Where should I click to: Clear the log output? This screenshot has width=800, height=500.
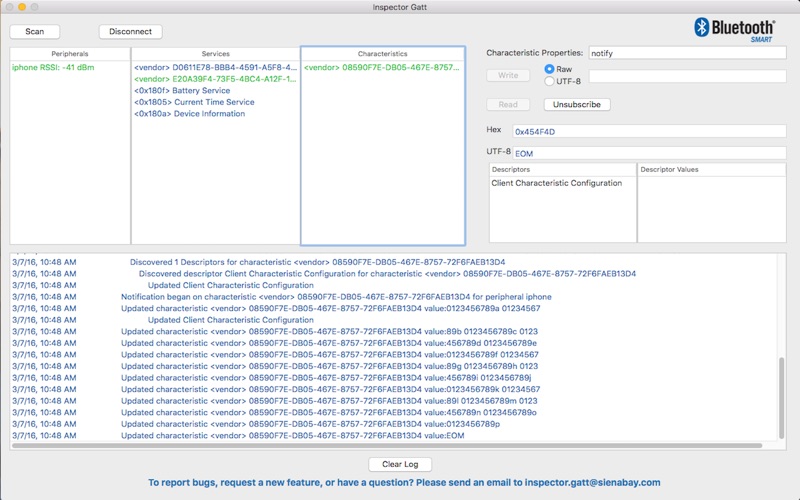[400, 464]
